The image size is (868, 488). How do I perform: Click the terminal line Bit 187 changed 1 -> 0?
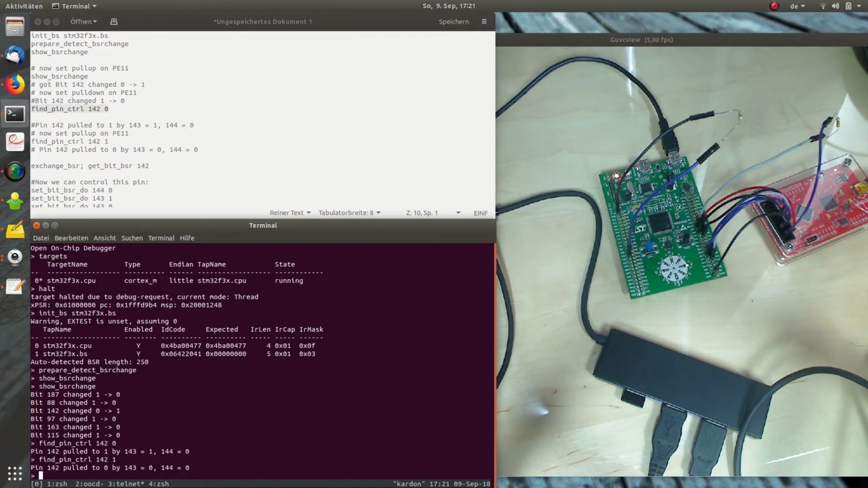point(75,394)
